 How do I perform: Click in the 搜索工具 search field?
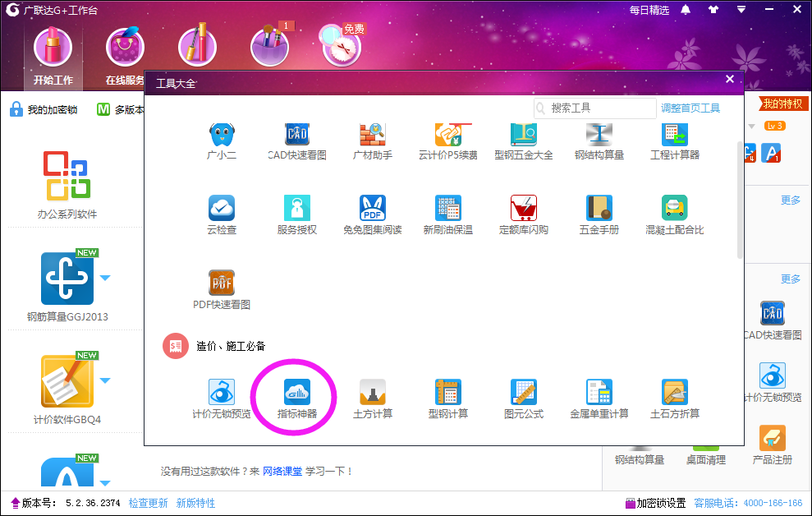[595, 108]
